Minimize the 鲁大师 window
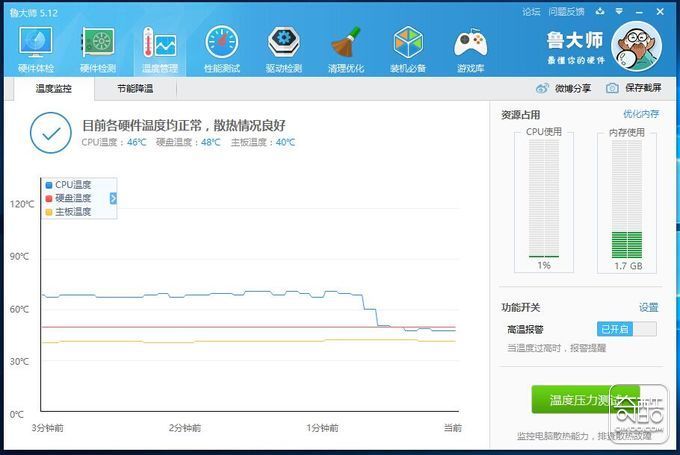The image size is (680, 455). [639, 12]
